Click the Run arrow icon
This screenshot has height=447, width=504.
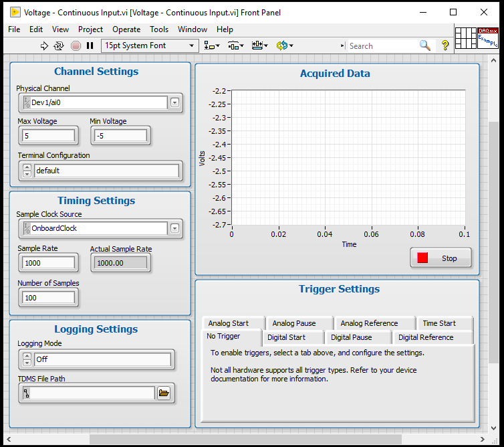pos(44,46)
